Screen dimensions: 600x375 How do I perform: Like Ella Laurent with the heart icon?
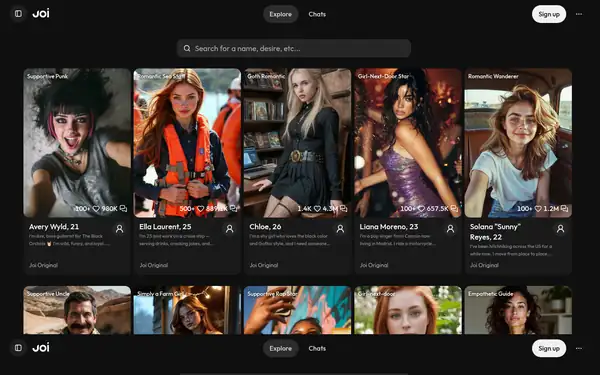click(x=200, y=209)
